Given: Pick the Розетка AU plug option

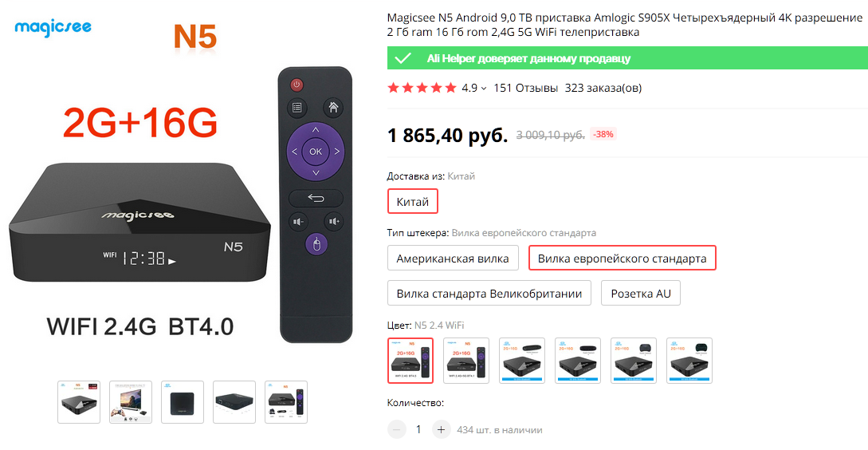Looking at the screenshot, I should [641, 293].
